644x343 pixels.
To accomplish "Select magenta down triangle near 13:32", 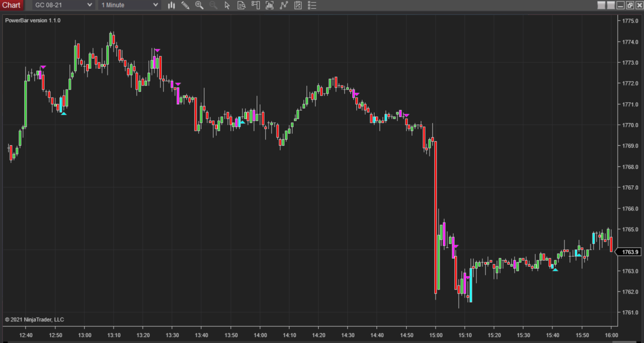I will 178,84.
